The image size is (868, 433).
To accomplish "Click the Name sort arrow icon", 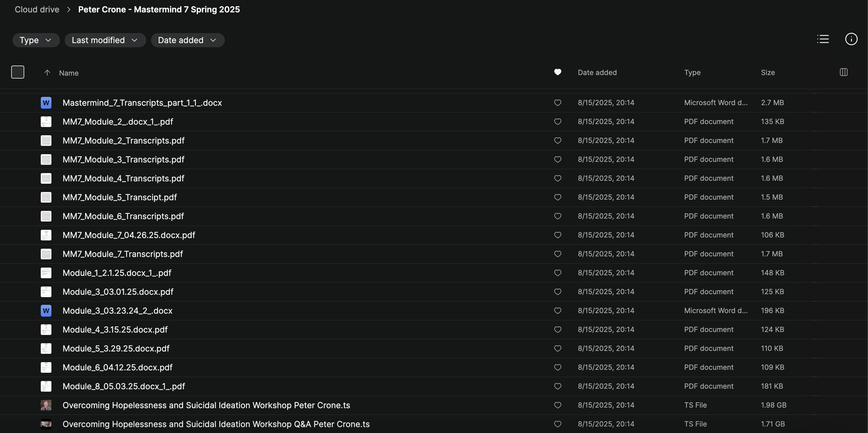I will 47,73.
